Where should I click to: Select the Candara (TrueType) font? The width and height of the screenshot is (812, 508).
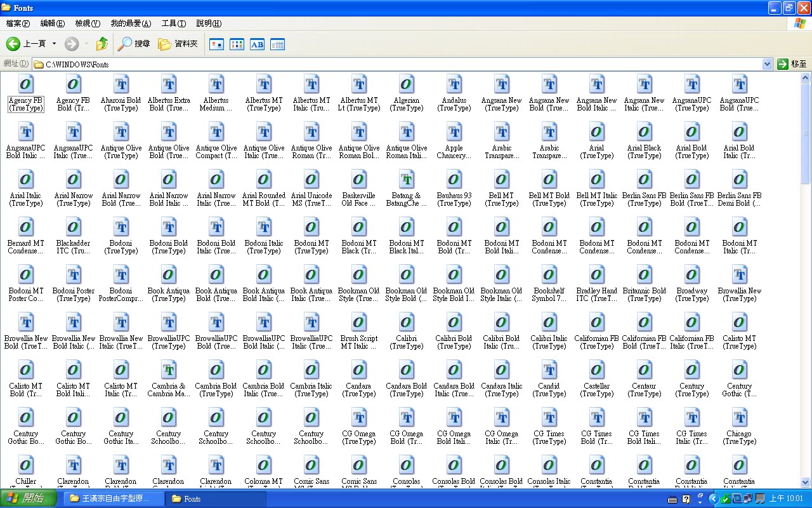[x=359, y=378]
